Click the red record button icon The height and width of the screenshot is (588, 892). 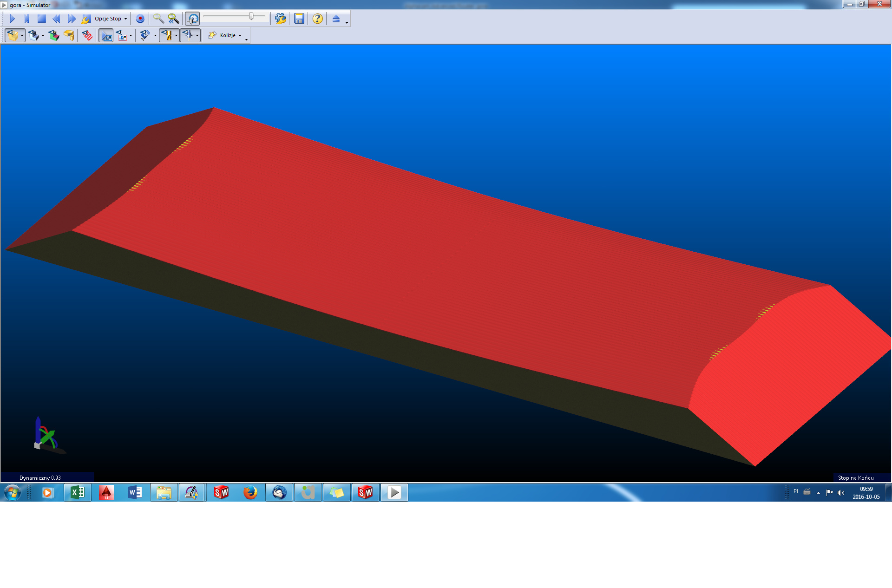[140, 19]
